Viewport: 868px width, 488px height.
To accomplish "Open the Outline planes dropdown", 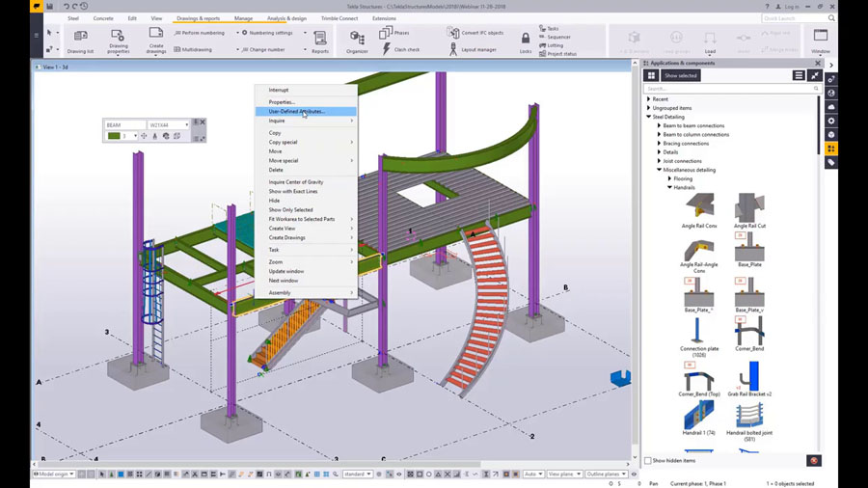I will tap(607, 474).
